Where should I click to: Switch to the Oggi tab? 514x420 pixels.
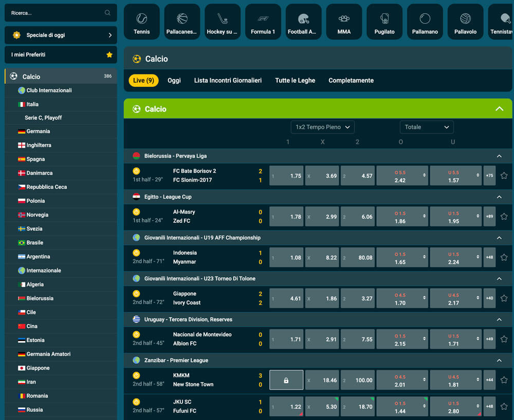tap(174, 81)
